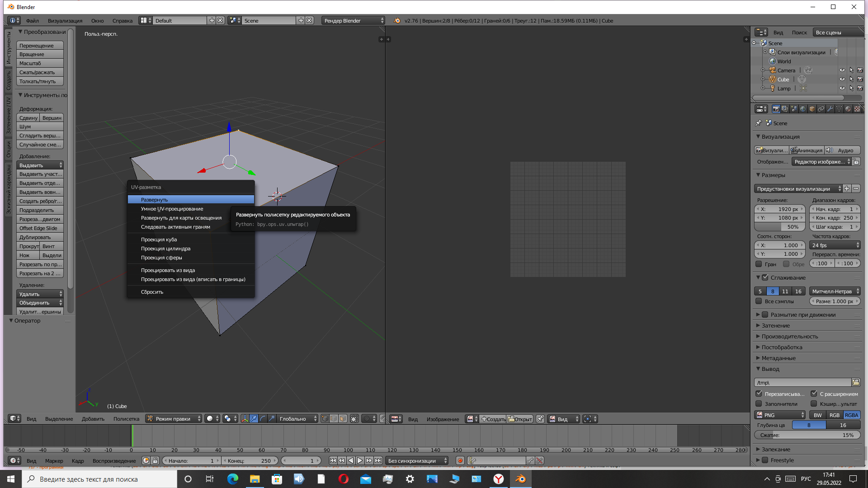Click the Object constraints chain icon
The width and height of the screenshot is (868, 488).
(821, 109)
